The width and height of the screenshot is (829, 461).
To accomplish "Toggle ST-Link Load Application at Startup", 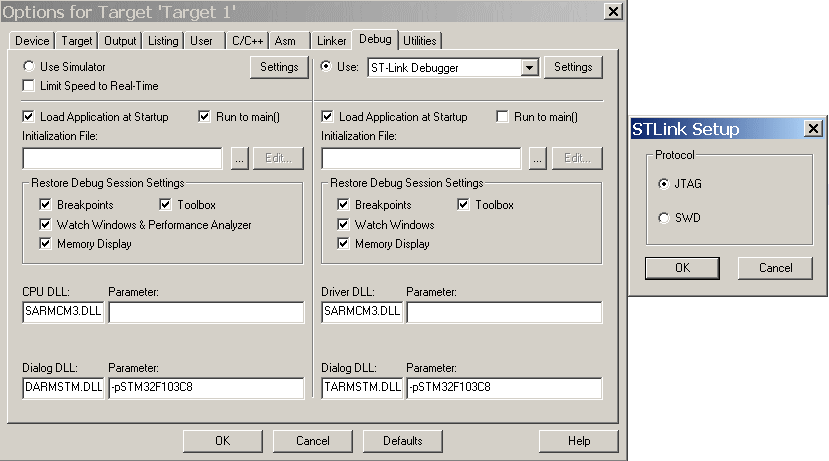I will pos(327,116).
